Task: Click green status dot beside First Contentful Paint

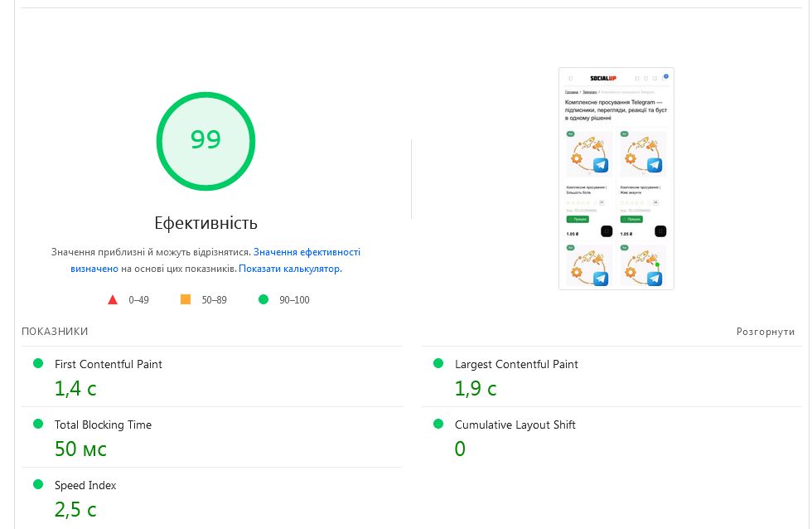Action: pos(37,363)
